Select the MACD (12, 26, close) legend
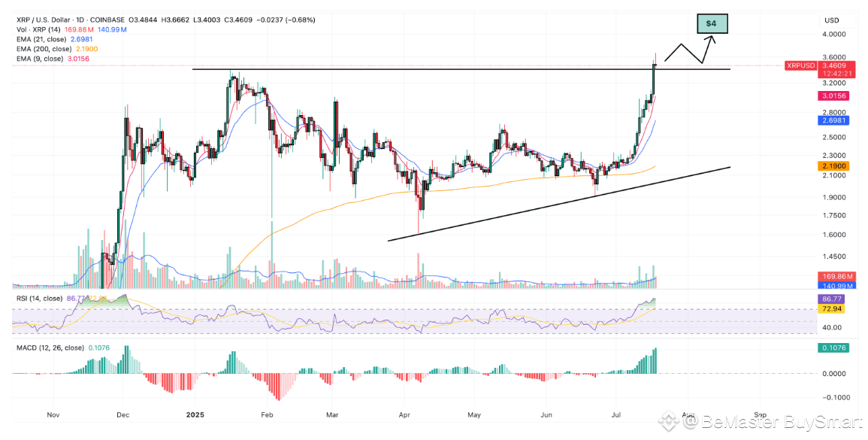 (x=50, y=348)
